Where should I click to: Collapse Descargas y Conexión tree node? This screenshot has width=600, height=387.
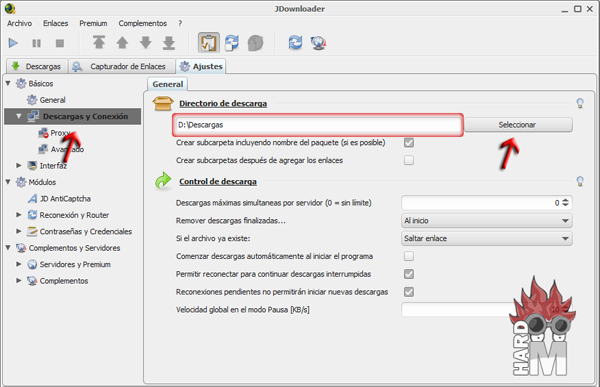(x=18, y=116)
